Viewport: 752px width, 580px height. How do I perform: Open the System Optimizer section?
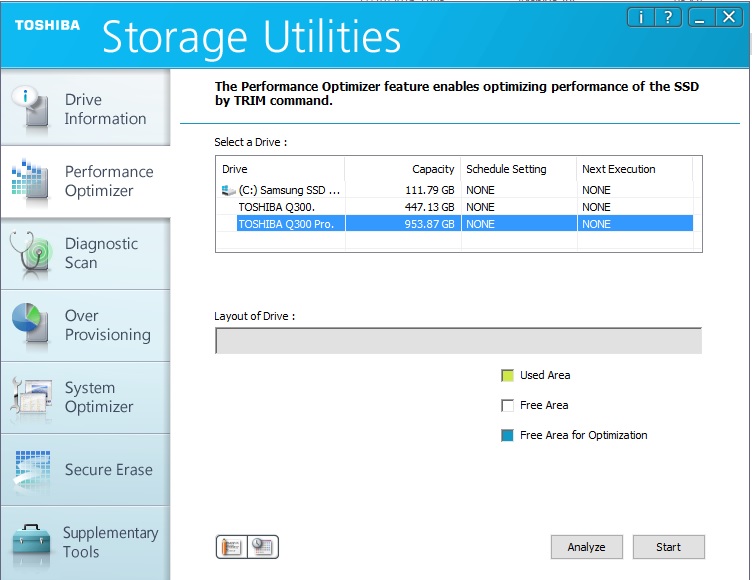pos(85,397)
